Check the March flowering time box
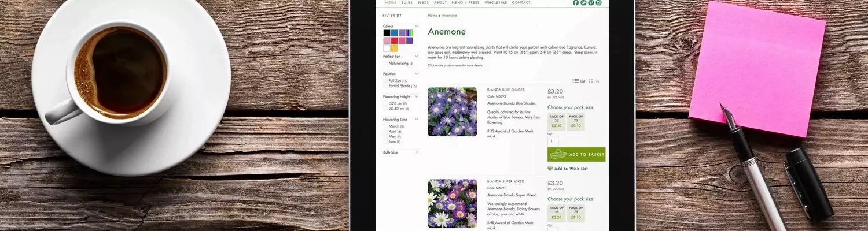The height and width of the screenshot is (231, 868). (x=385, y=126)
